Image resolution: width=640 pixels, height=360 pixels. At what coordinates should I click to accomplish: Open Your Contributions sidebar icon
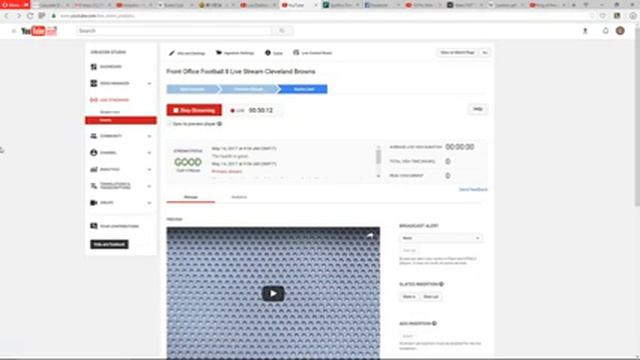coord(94,226)
